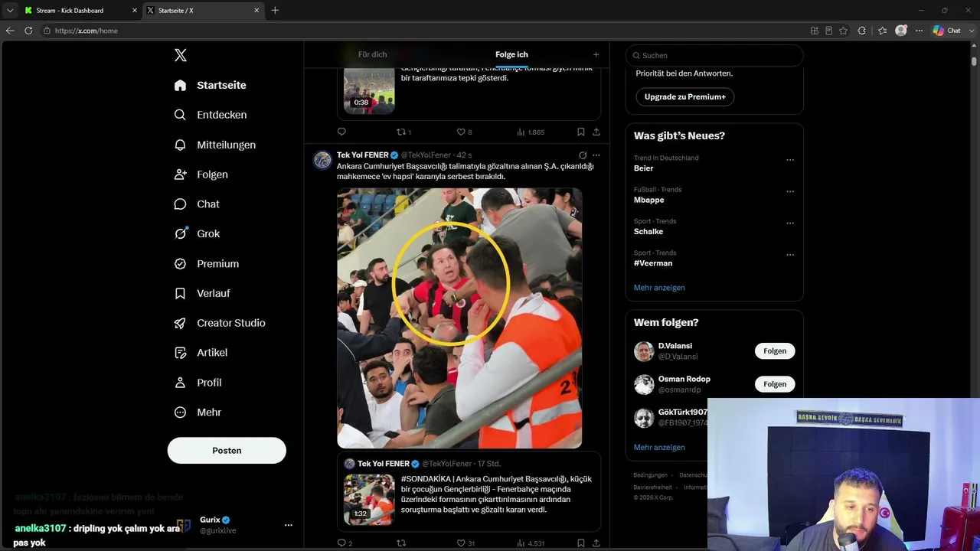Image resolution: width=980 pixels, height=551 pixels.
Task: Click the Creator Studio rocket icon
Action: [x=180, y=323]
